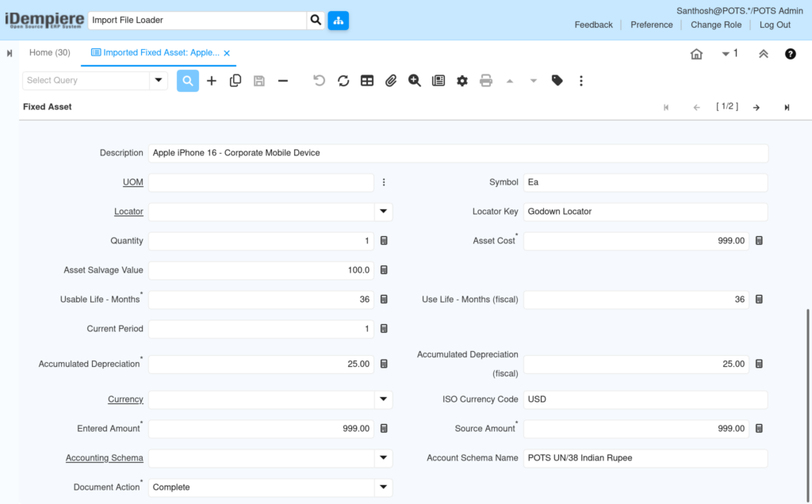This screenshot has height=504, width=812.
Task: Click the Import File Loader search box
Action: coord(197,20)
